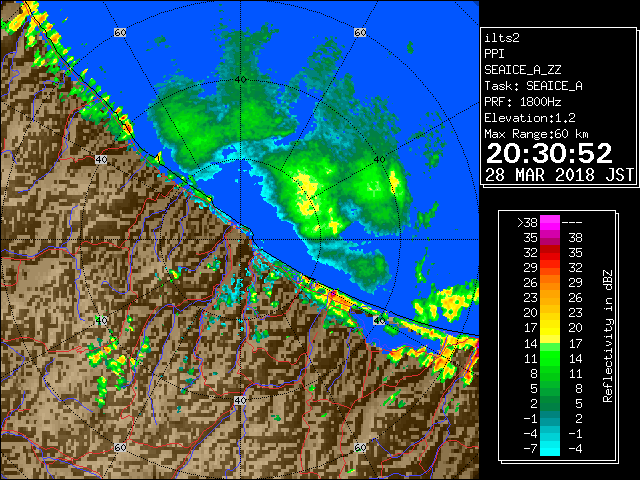Viewport: 640px width, 480px height.
Task: Click the southeast '60' range ring label
Action: [360, 447]
